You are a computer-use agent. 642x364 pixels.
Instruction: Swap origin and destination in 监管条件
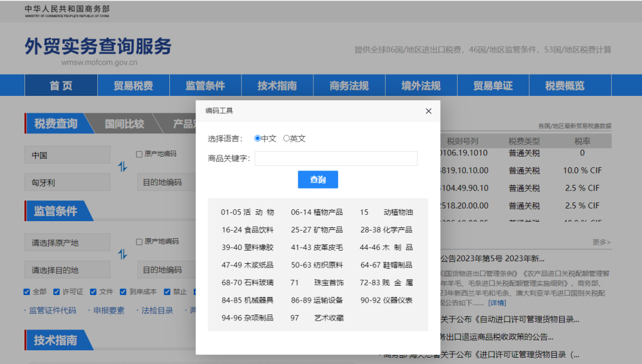pyautogui.click(x=123, y=254)
